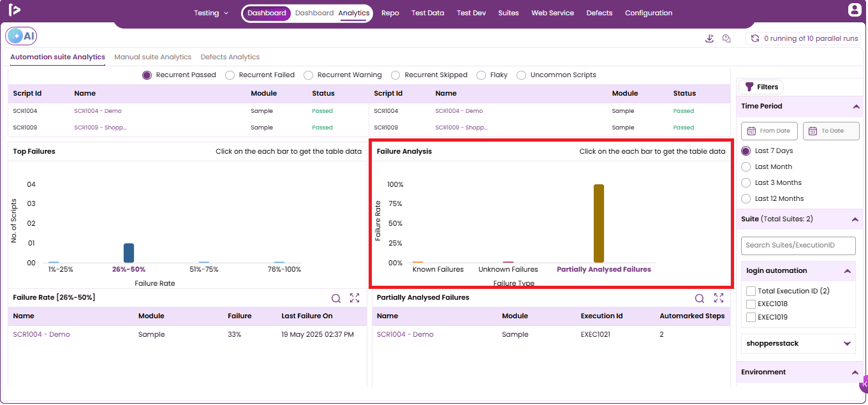Open the help chat bubble icon

point(726,38)
